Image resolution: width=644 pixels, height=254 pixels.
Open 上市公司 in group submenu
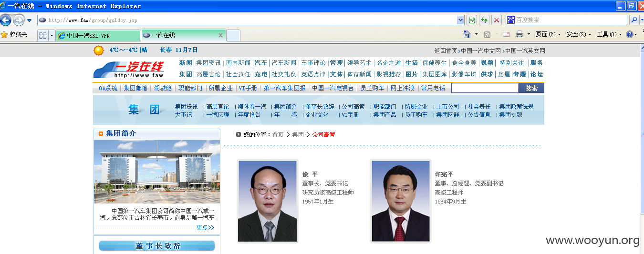click(447, 107)
